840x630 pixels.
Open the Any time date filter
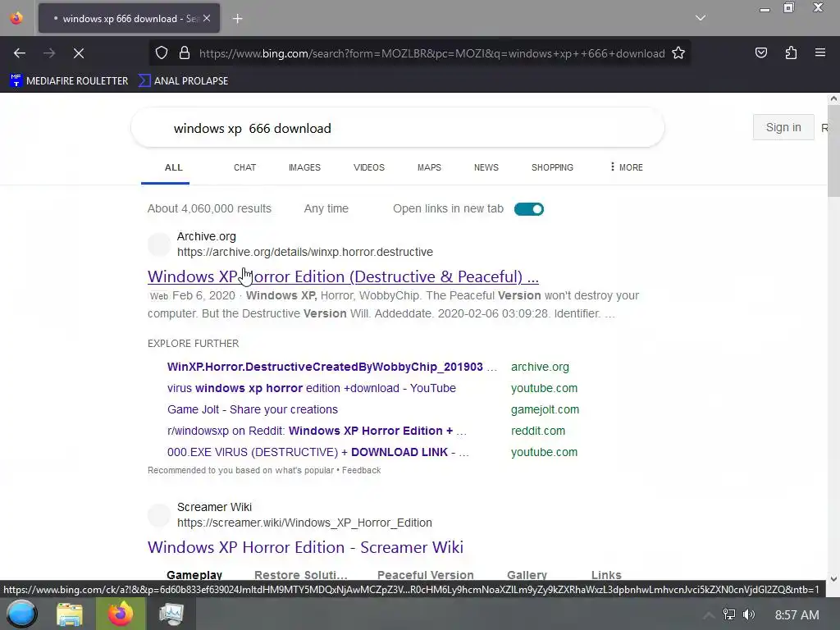326,209
